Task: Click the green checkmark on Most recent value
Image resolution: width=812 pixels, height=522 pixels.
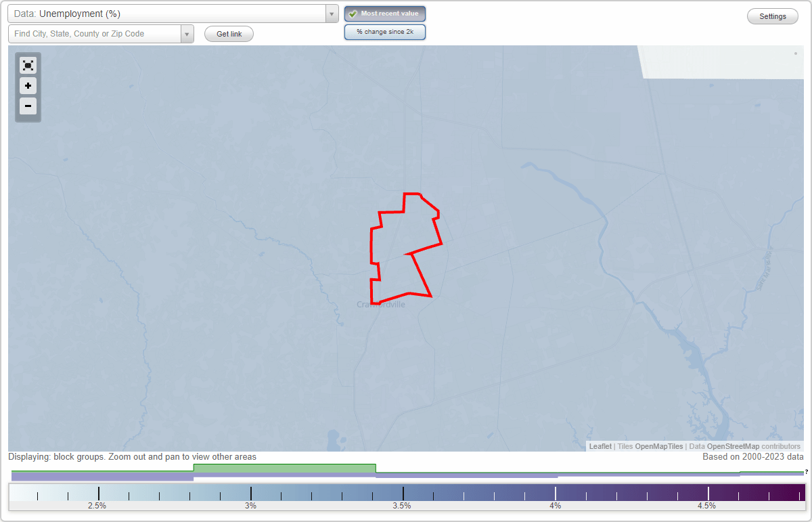Action: (x=353, y=14)
